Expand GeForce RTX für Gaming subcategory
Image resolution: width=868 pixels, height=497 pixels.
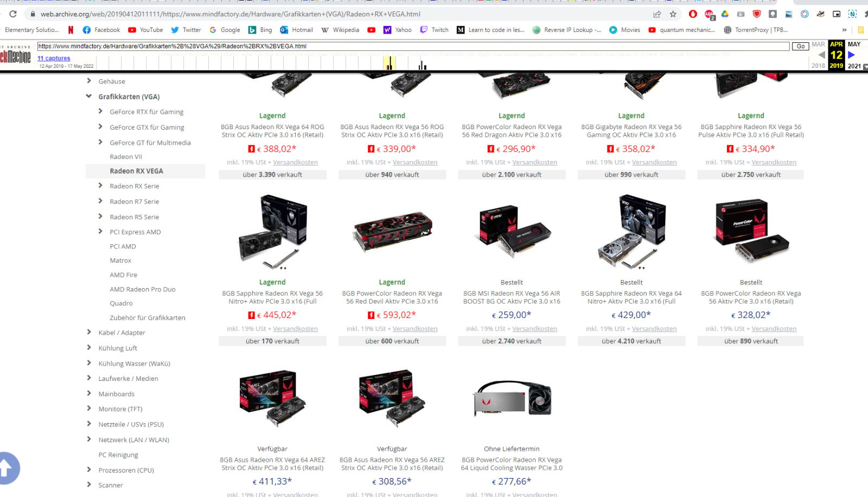coord(100,111)
